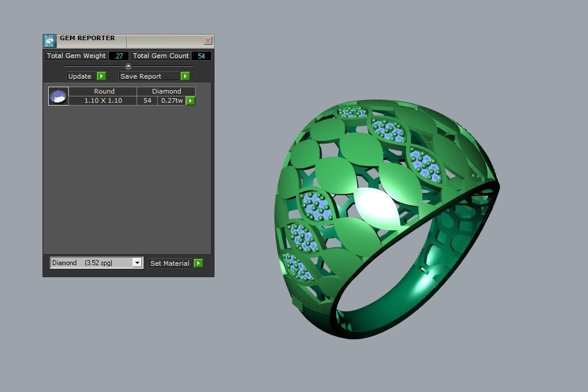
Task: Collapse the panel using the round arrow handle
Action: (128, 66)
